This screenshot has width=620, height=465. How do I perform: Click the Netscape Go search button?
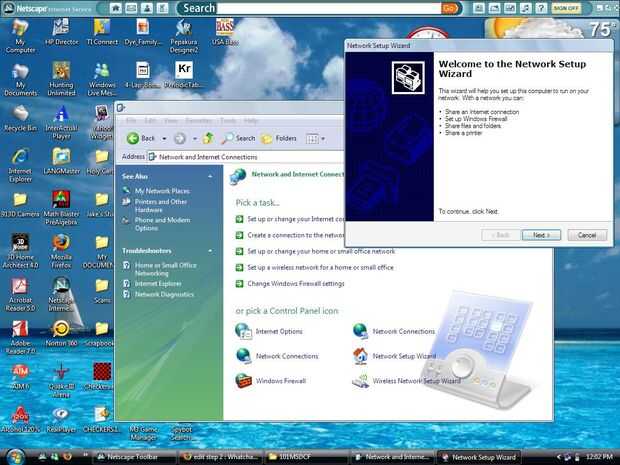(x=450, y=8)
